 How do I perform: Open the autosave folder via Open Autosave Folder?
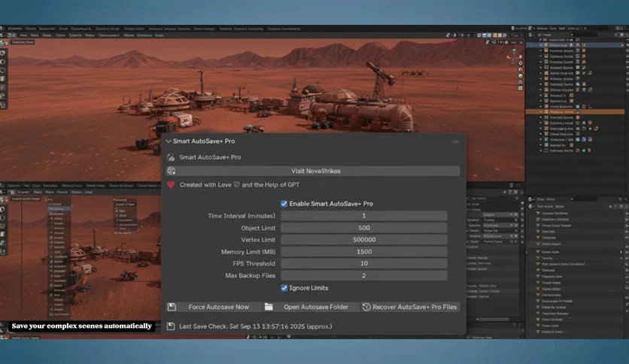click(311, 307)
